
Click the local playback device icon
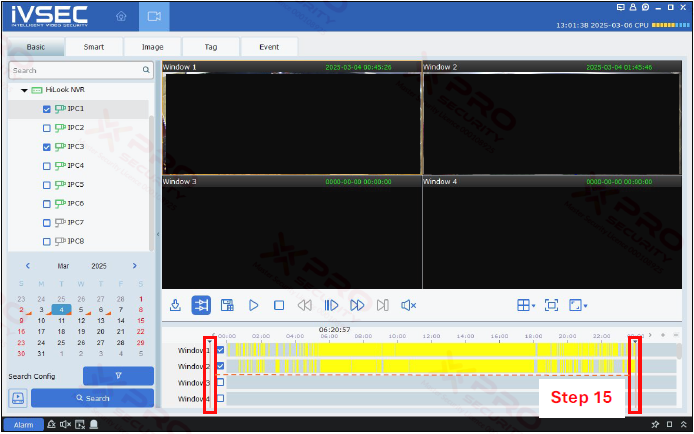(18, 398)
